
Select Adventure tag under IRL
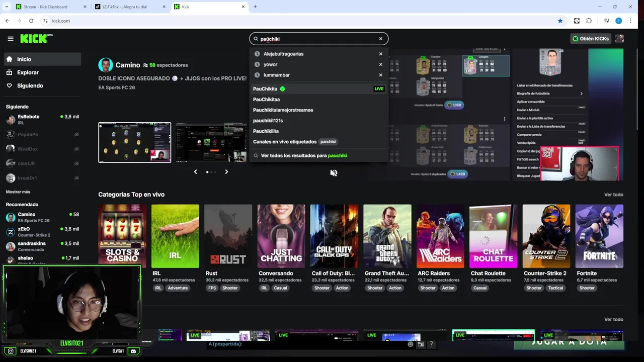pos(178,288)
